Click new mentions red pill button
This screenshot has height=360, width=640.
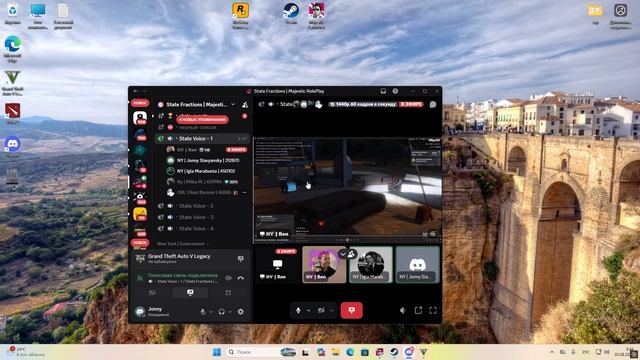[x=202, y=120]
